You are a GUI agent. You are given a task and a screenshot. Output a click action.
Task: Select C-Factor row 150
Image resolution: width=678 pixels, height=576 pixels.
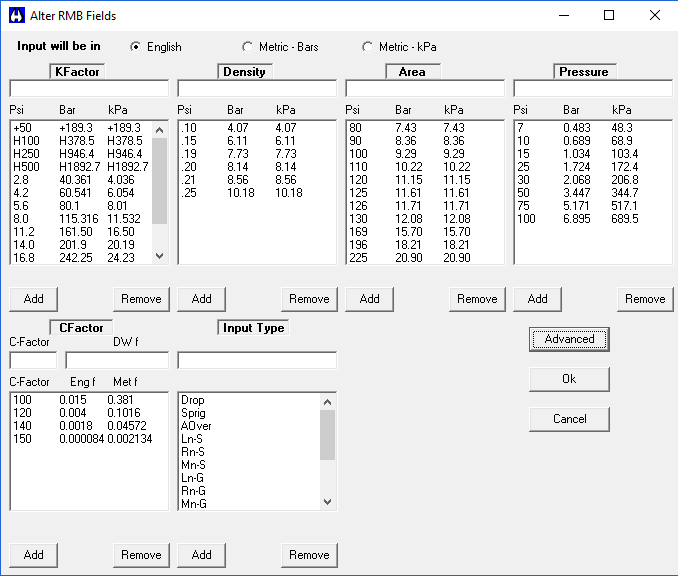89,439
